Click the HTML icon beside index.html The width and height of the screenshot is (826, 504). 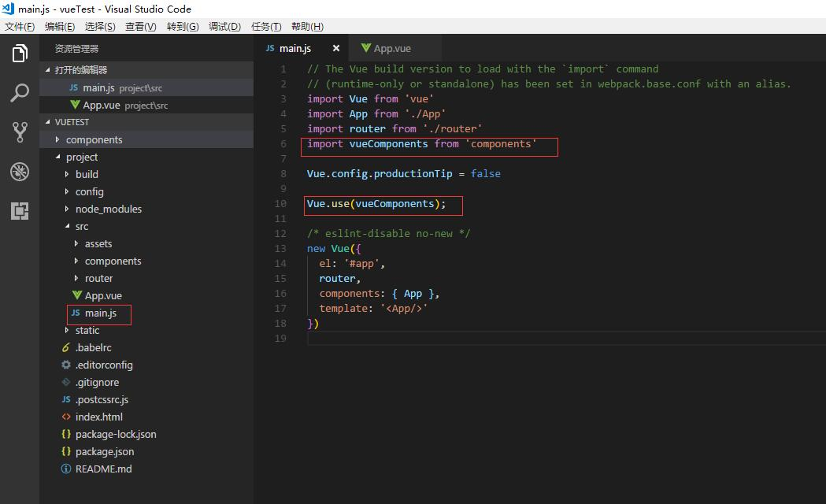coord(66,417)
